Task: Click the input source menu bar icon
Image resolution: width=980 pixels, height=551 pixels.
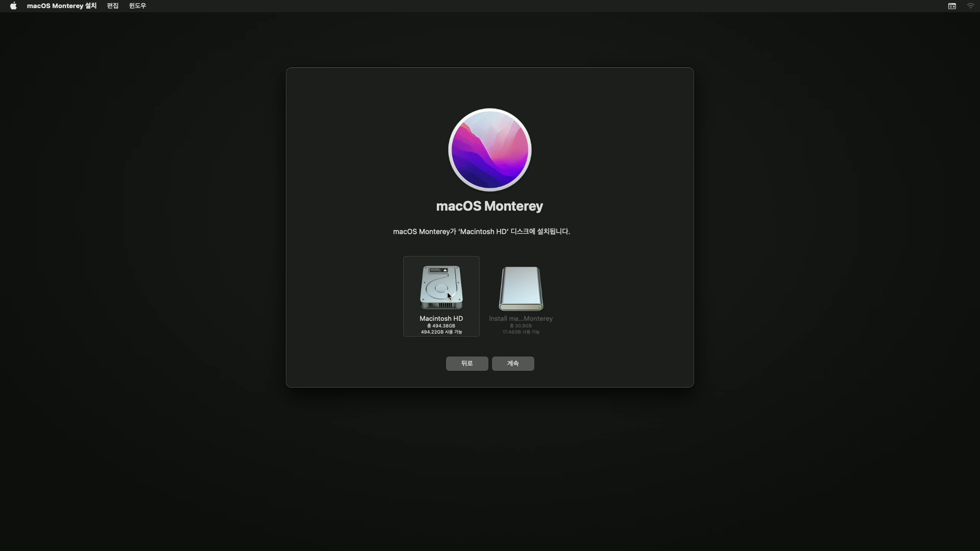Action: [952, 6]
